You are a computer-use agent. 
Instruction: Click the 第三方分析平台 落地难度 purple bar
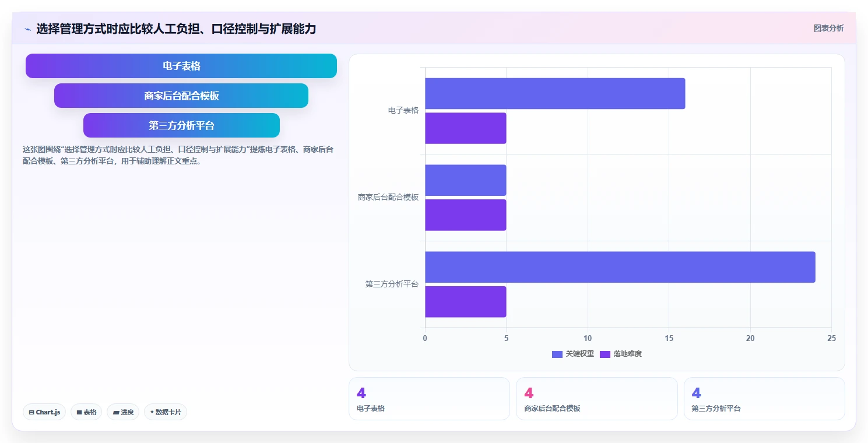[466, 302]
